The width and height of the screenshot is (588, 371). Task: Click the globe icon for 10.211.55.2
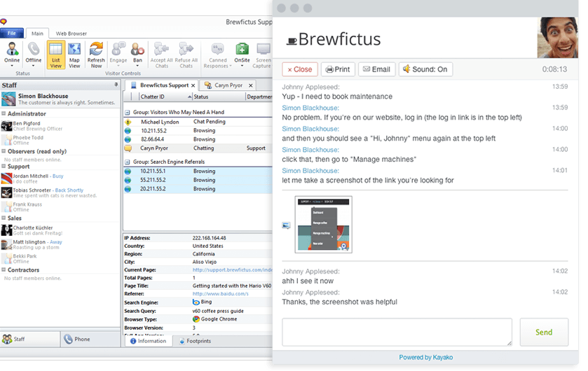pos(128,131)
